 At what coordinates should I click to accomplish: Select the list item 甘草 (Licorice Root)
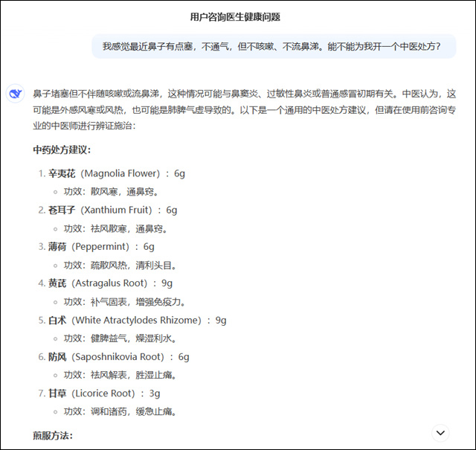click(99, 393)
